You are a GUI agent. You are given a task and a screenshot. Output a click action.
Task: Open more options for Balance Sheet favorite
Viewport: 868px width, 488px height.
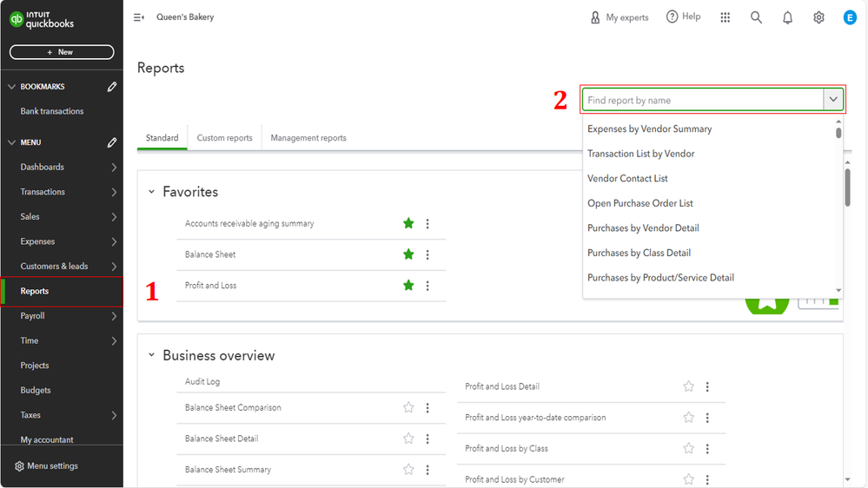(x=427, y=254)
